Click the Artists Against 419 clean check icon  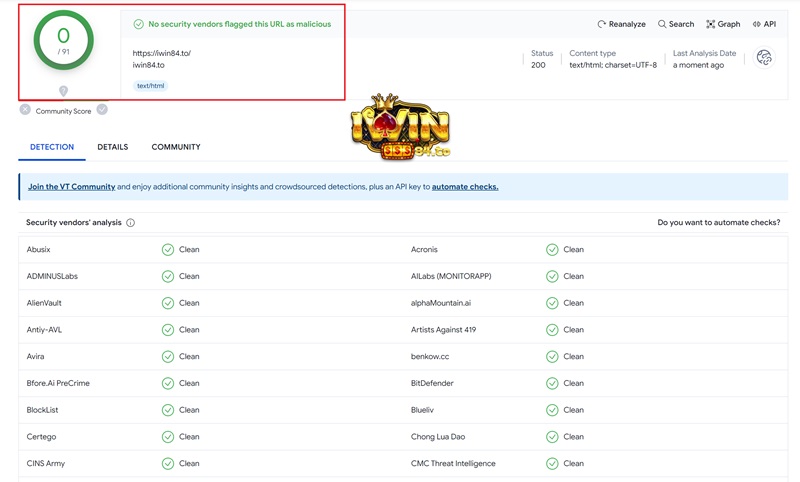(x=552, y=329)
